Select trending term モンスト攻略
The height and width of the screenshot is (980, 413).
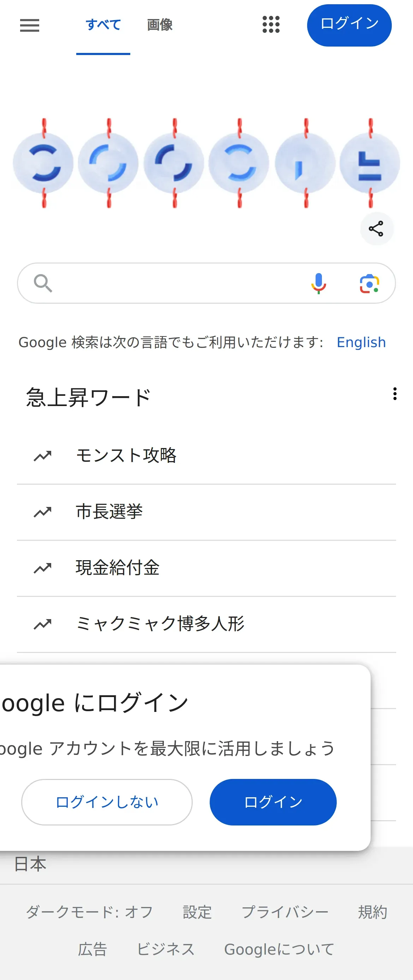(x=126, y=455)
